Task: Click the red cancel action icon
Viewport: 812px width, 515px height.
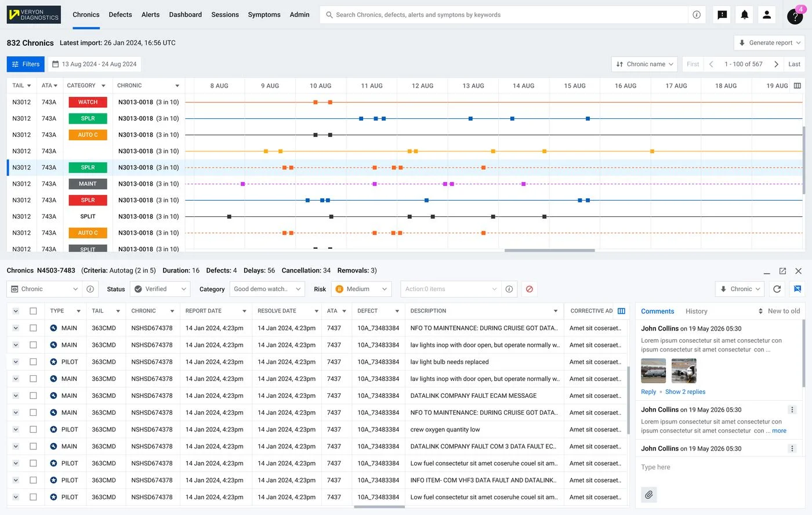Action: click(529, 289)
